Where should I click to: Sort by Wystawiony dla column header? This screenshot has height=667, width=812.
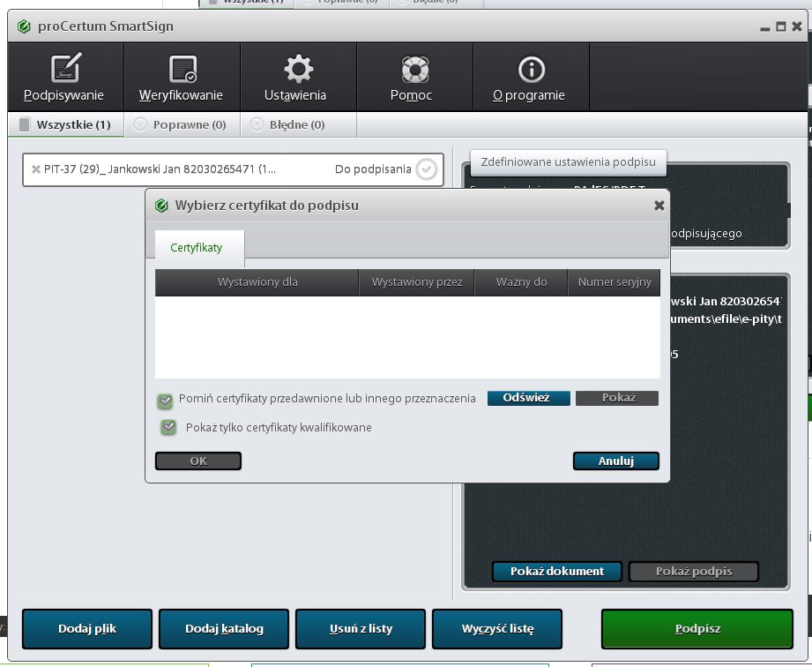[x=257, y=282]
